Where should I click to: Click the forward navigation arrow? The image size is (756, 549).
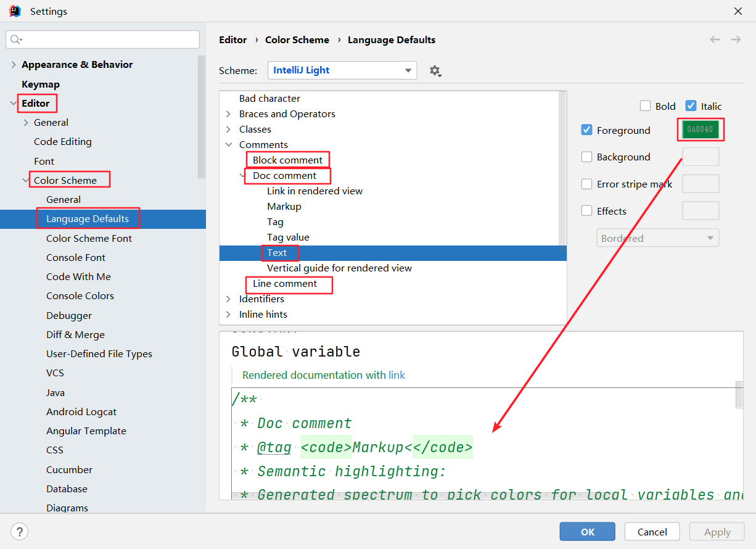click(x=736, y=39)
